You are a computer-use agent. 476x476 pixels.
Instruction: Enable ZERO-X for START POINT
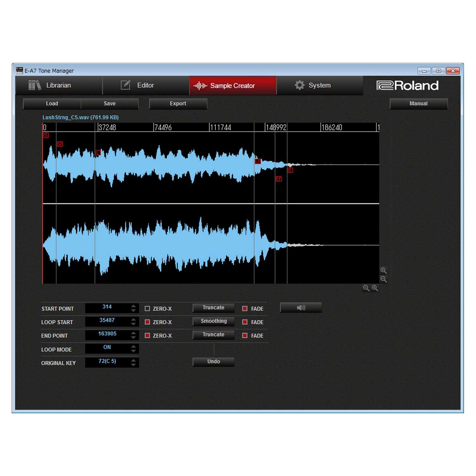147,308
